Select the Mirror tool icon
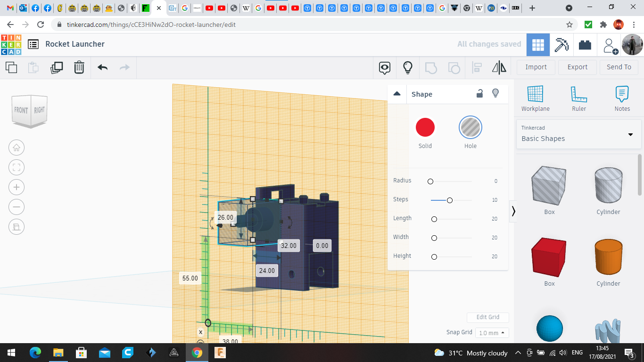Image resolution: width=644 pixels, height=362 pixels. [499, 67]
